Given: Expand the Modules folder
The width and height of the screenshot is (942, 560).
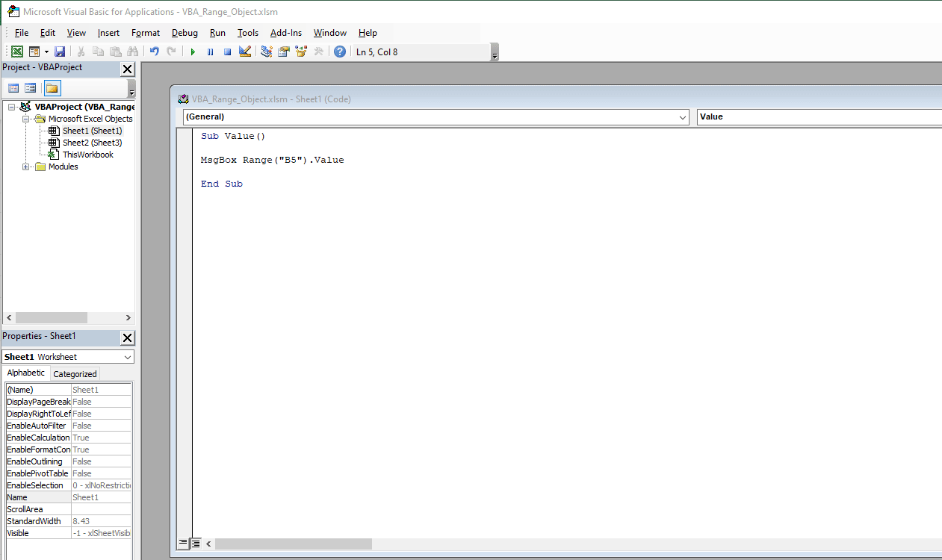Looking at the screenshot, I should click(25, 167).
